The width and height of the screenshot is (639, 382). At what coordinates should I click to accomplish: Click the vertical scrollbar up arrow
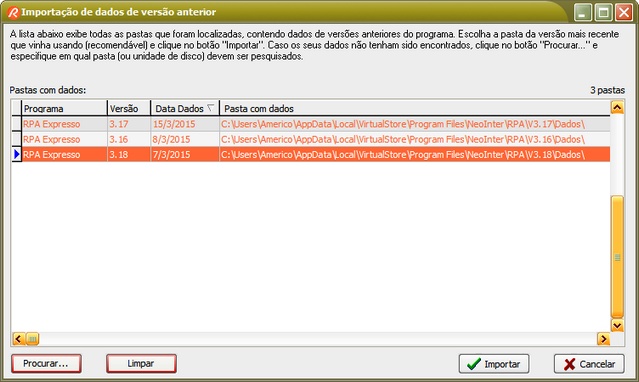pyautogui.click(x=617, y=108)
